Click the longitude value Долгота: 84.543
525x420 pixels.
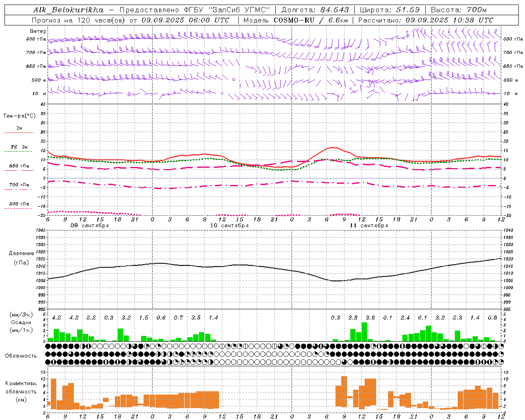(x=315, y=10)
